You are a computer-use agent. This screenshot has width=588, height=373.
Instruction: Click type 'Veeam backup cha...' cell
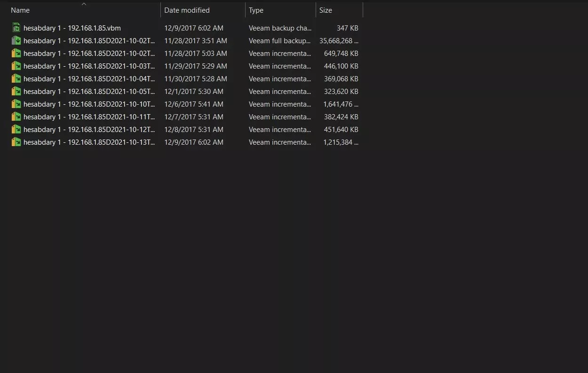(x=280, y=28)
